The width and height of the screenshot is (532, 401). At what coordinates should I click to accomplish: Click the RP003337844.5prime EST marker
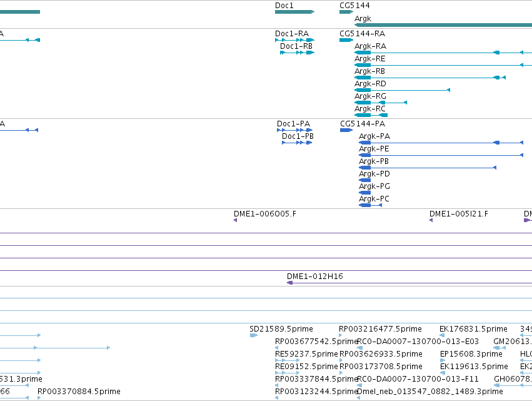coord(276,385)
